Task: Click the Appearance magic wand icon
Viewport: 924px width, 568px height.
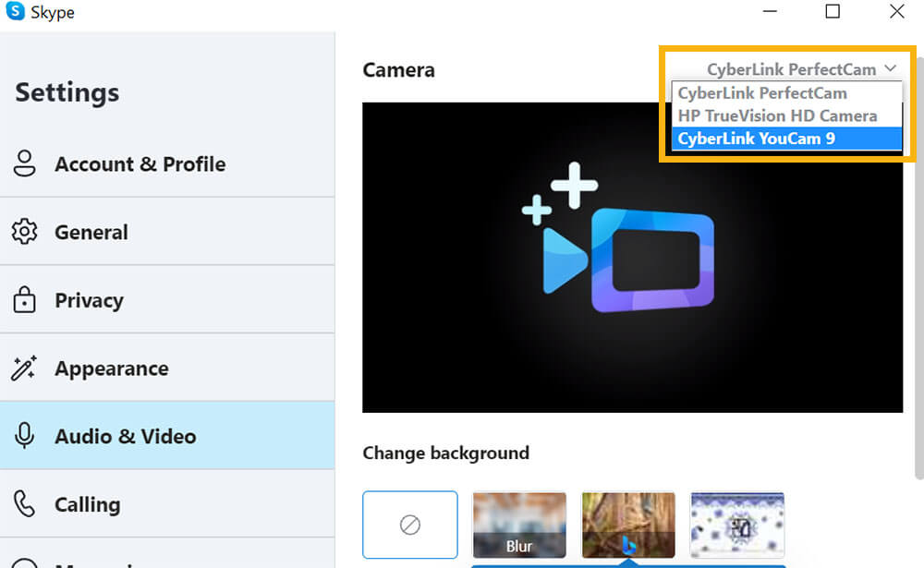Action: pos(24,368)
